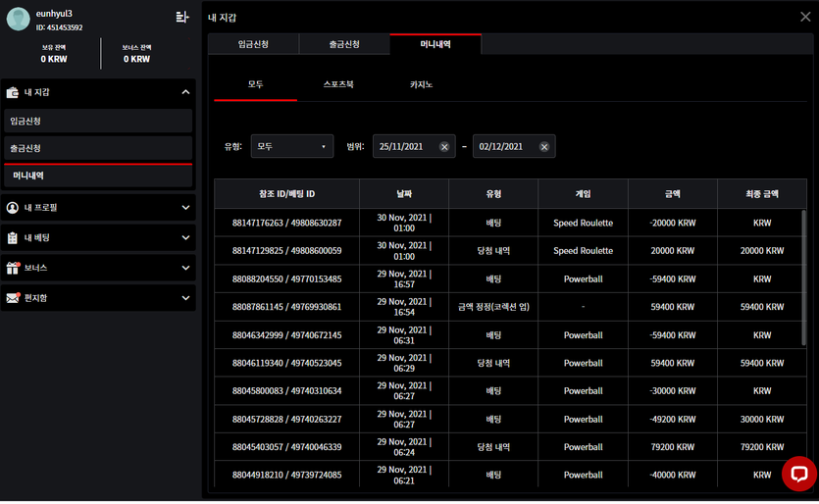
Task: Open the 유형 type dropdown
Action: [292, 147]
